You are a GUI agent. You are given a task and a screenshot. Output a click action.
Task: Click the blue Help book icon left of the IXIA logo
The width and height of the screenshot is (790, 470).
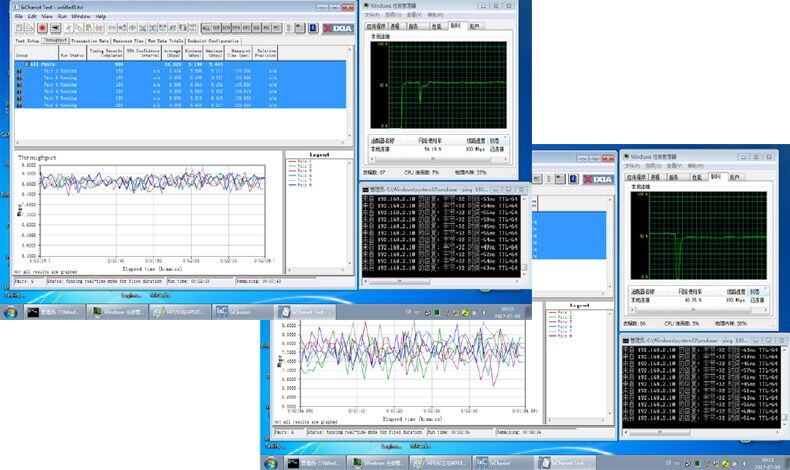[313, 28]
